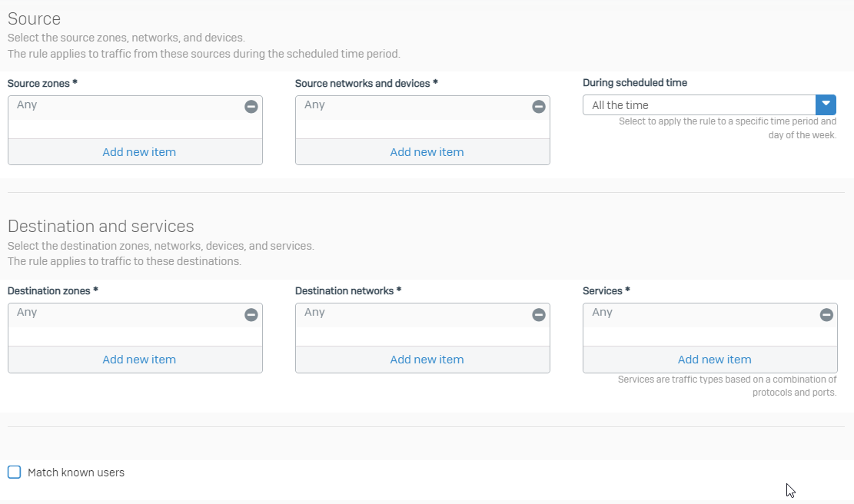Select the Any entry in Source zones
The image size is (854, 504).
coord(28,105)
